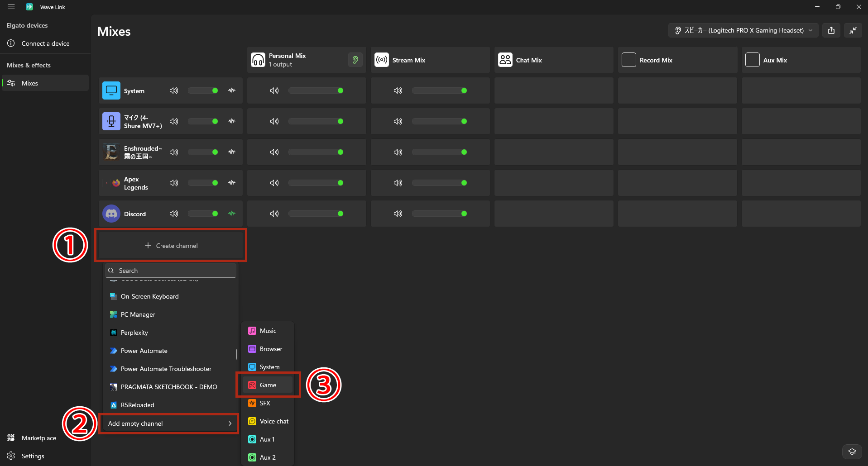
Task: Mute Apex Legends in the Personal Mix
Action: (274, 183)
